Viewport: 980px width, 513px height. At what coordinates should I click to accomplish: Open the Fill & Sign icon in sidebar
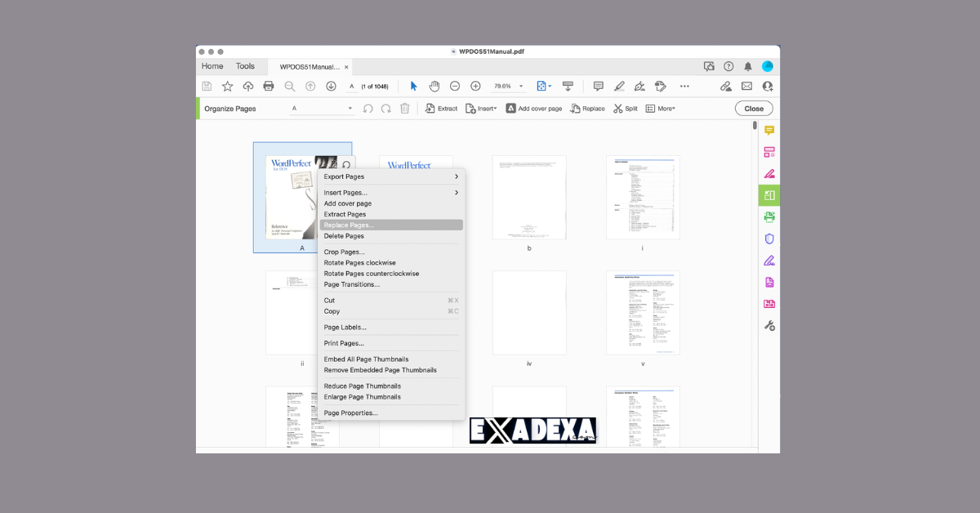[768, 260]
